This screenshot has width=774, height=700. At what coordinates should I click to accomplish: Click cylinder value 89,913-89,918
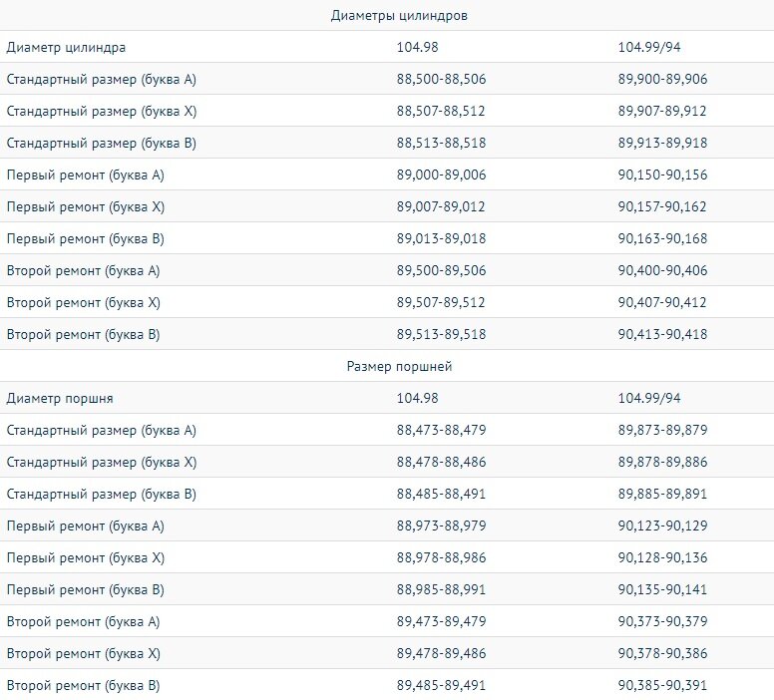click(662, 143)
